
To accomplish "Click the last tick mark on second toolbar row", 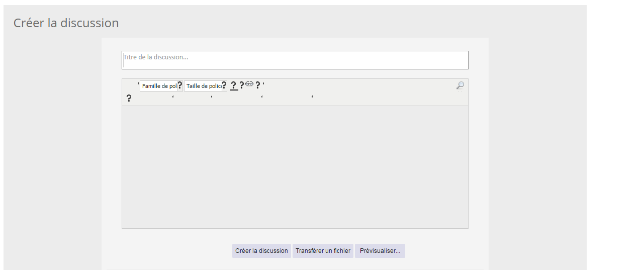I will [x=312, y=97].
